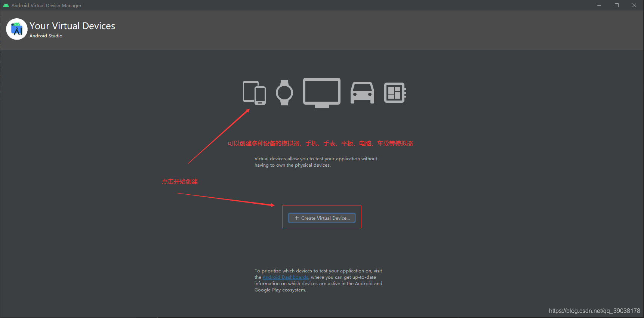Viewport: 644px width, 318px height.
Task: Click the Your Virtual Devices heading
Action: click(x=73, y=26)
